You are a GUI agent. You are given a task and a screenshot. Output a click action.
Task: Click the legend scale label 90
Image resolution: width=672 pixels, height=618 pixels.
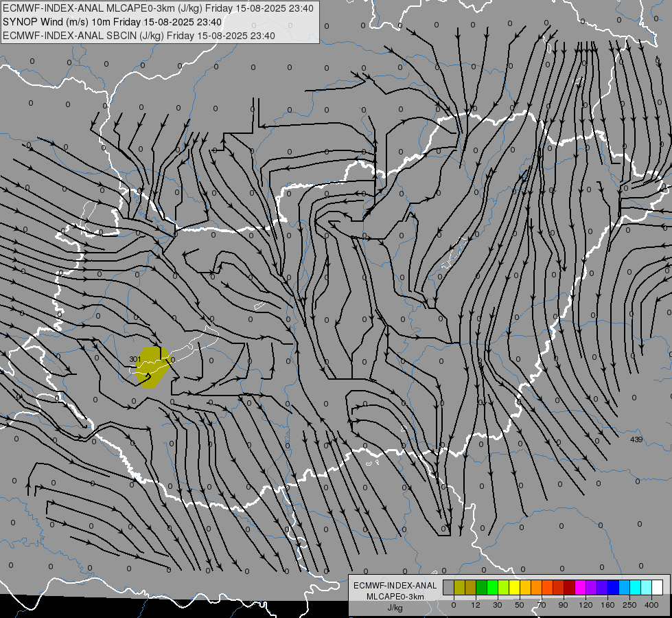563,605
